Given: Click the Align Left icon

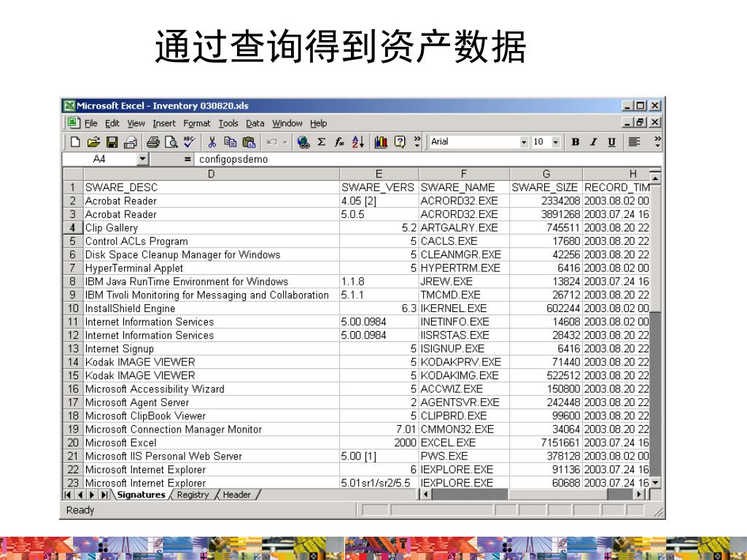Looking at the screenshot, I should coord(634,142).
